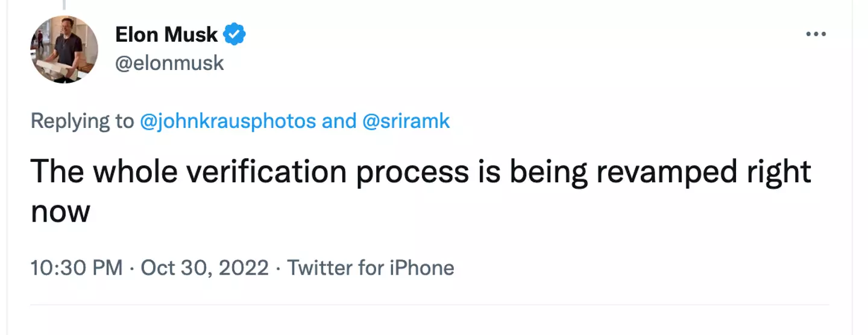The height and width of the screenshot is (335, 868).
Task: Click the Oct 30, 2022 date
Action: (x=204, y=267)
